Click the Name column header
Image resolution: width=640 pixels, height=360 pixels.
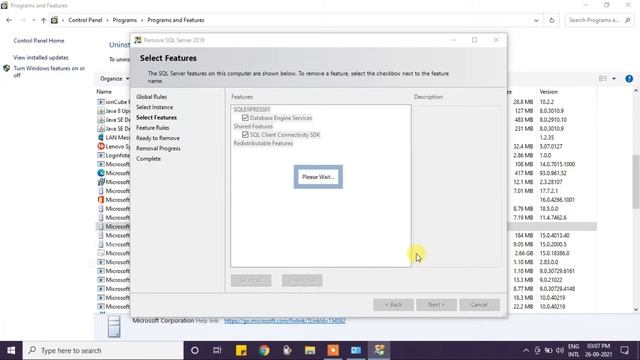point(104,92)
